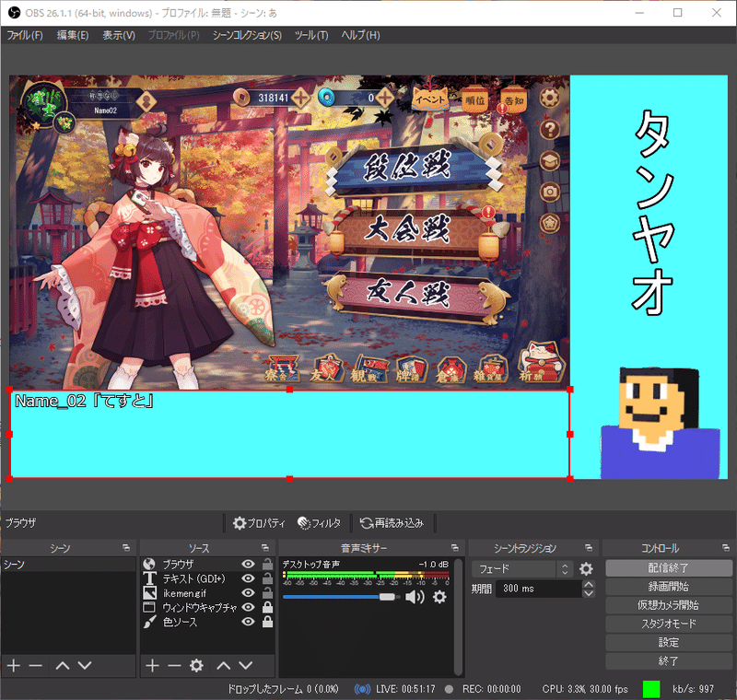Select the シーン item in scene list

coord(68,565)
